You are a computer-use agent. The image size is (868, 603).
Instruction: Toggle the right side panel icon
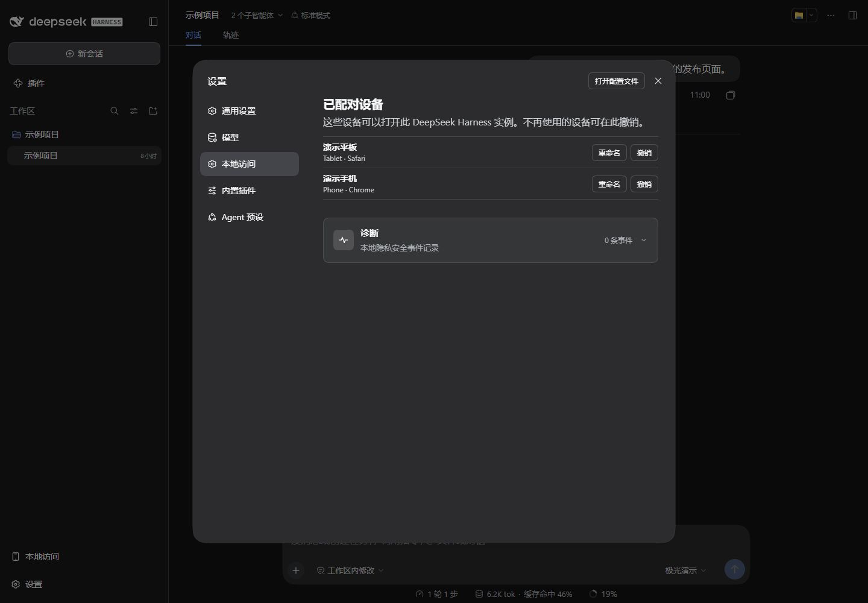pos(852,16)
